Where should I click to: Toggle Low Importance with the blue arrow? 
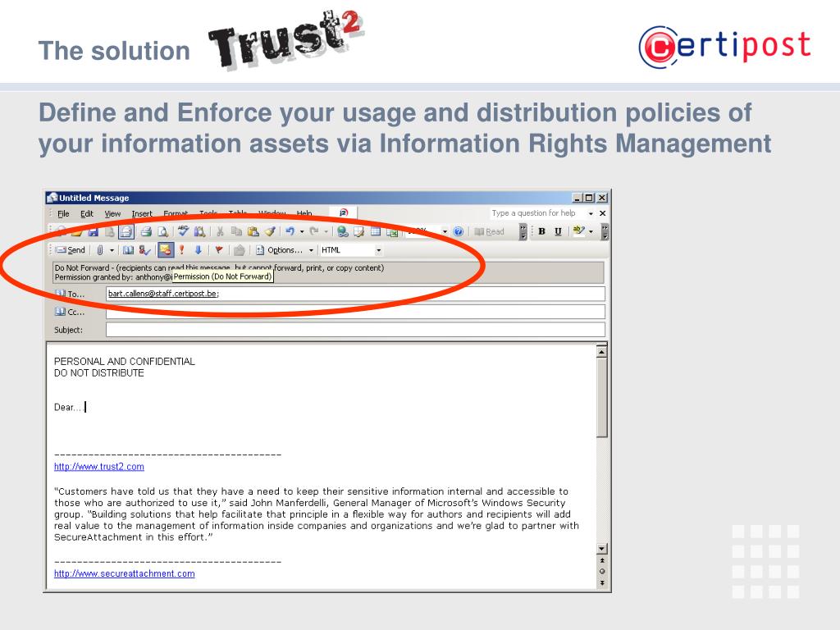(x=199, y=250)
